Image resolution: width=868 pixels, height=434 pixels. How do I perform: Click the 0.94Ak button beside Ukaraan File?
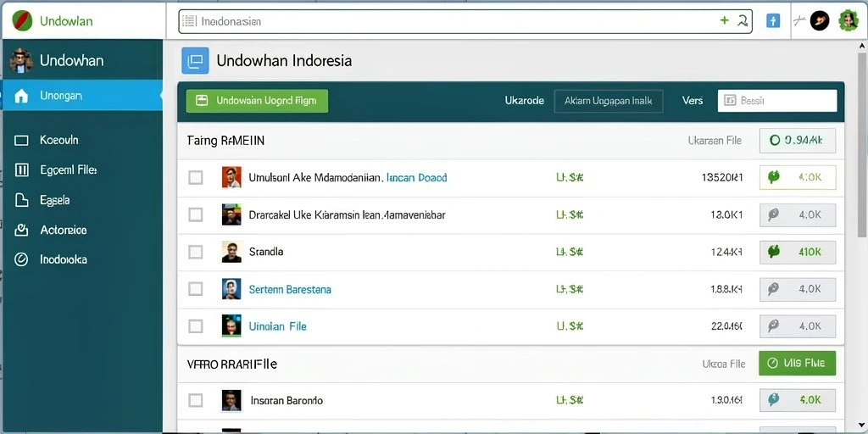tap(797, 141)
